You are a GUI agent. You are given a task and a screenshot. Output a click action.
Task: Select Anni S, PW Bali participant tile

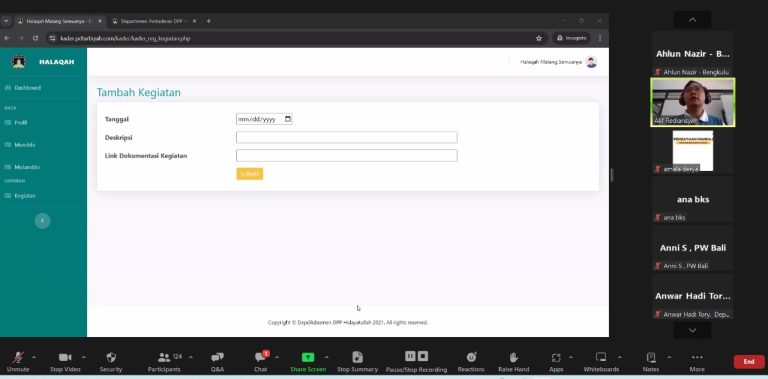click(x=693, y=248)
